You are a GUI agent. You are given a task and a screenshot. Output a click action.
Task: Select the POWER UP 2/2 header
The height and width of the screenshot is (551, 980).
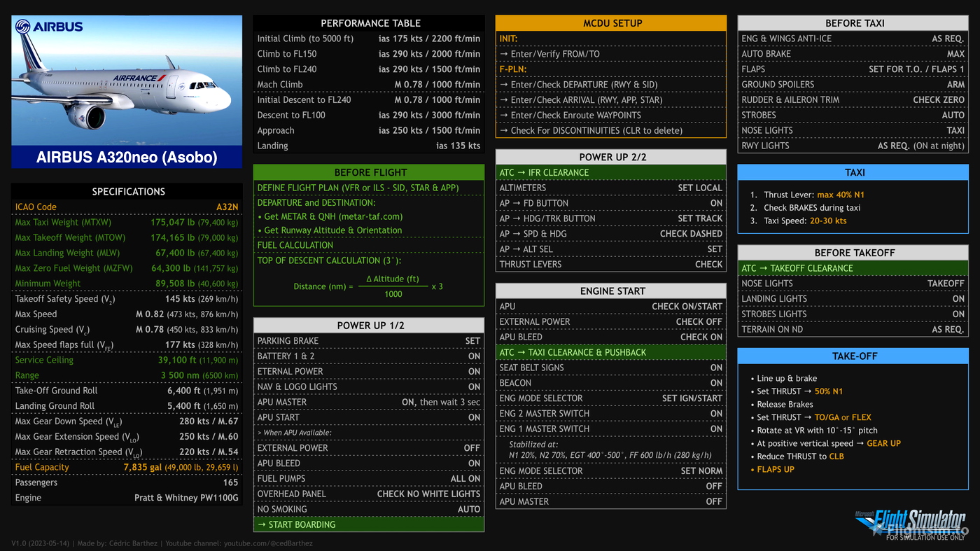pos(611,157)
